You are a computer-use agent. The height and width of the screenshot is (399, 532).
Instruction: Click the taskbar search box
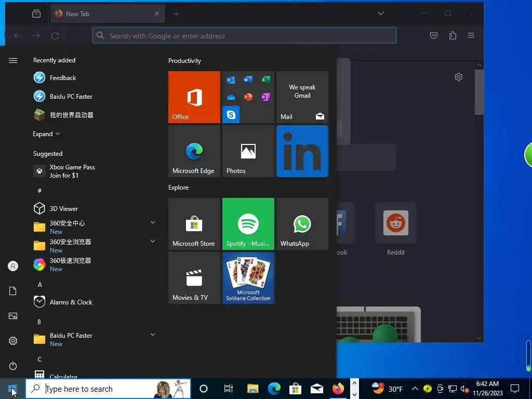pyautogui.click(x=108, y=389)
